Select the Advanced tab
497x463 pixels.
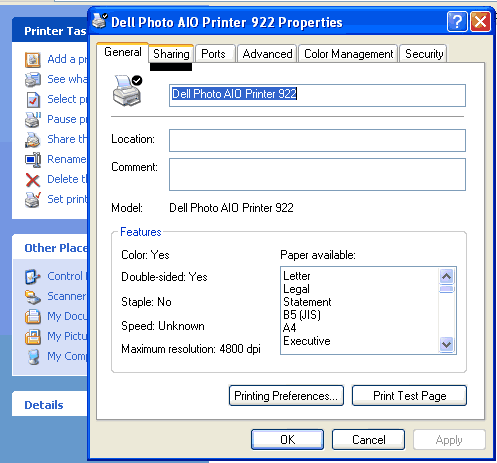pos(267,54)
